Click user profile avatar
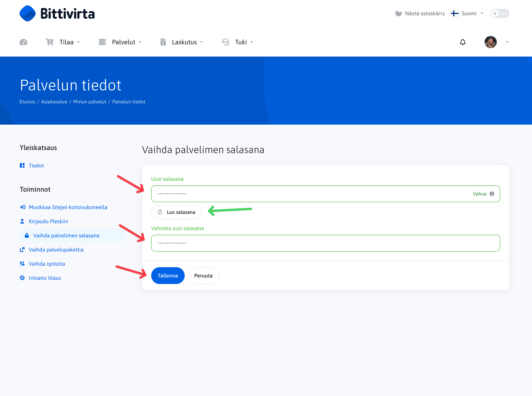 [x=490, y=42]
